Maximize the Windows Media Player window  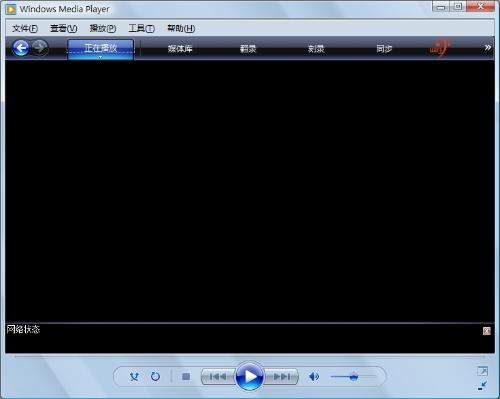pos(458,7)
